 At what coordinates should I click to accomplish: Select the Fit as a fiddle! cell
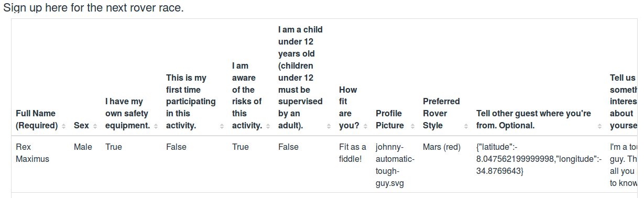coord(353,153)
